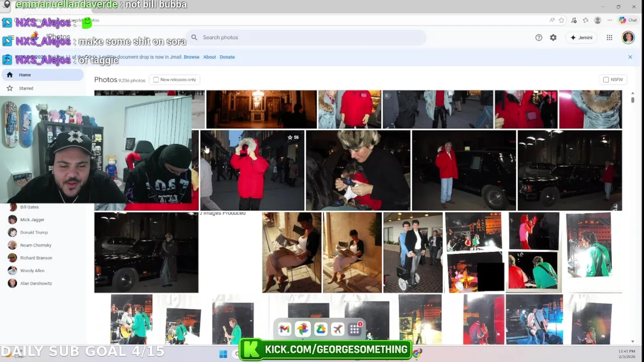Image resolution: width=644 pixels, height=362 pixels.
Task: Click the About link in banner
Action: pyautogui.click(x=209, y=57)
